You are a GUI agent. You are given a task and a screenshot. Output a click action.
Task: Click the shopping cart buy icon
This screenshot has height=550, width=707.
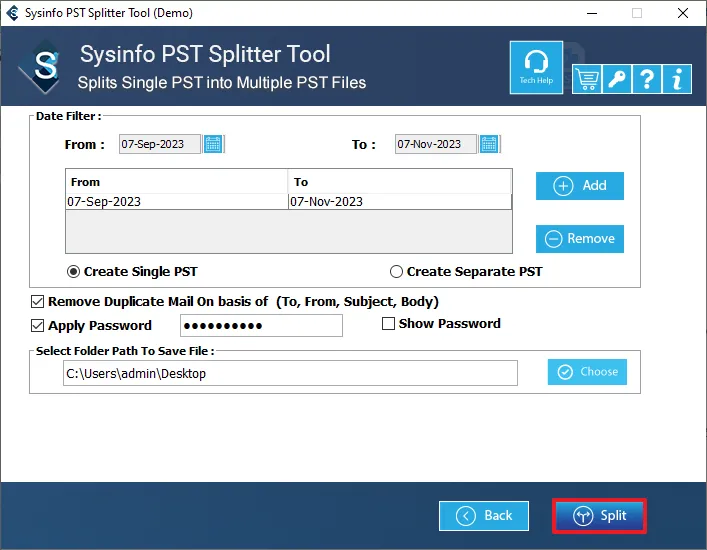587,79
